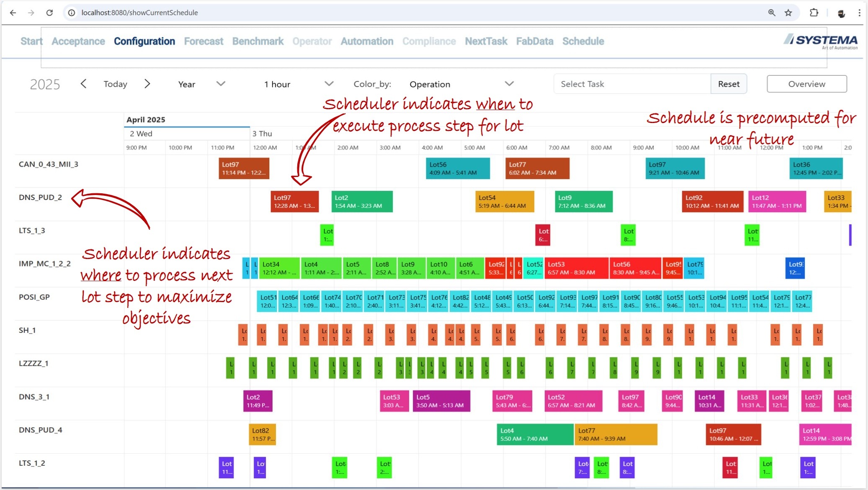Viewport: 868px width, 490px height.
Task: Bookmark page with star icon
Action: tap(788, 13)
